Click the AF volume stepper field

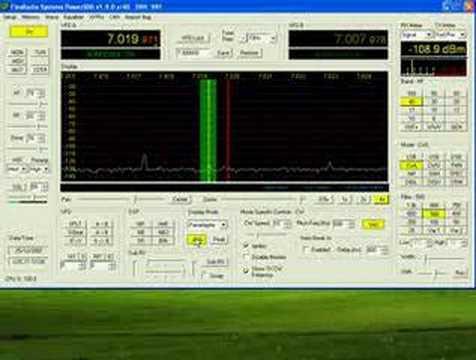coord(36,93)
